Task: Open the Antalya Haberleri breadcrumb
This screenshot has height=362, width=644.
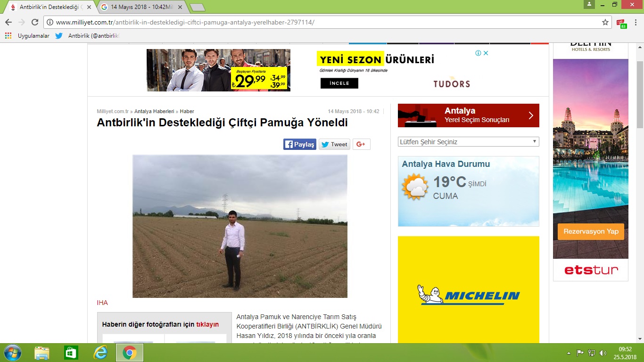Action: coord(154,111)
